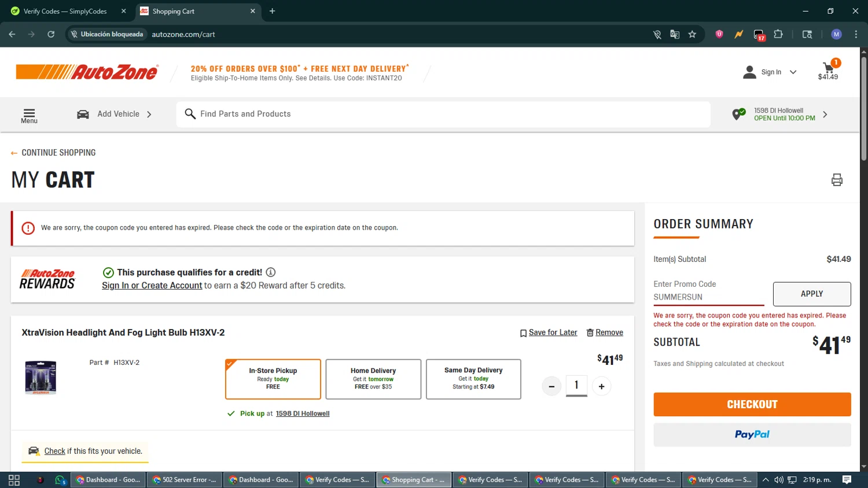This screenshot has width=868, height=488.
Task: Print the cart using the printer icon
Action: pyautogui.click(x=837, y=180)
